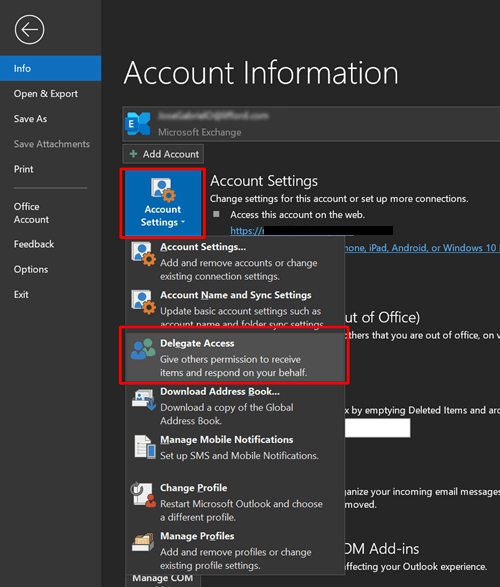Select Change Profile entry
This screenshot has width=500, height=587.
click(x=235, y=502)
